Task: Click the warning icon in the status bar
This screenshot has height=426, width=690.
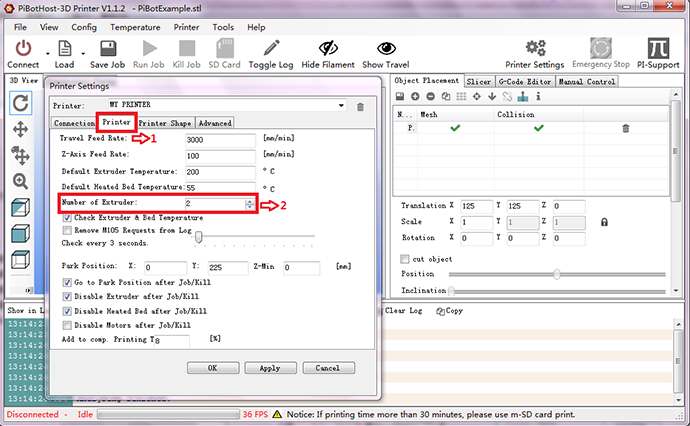Action: click(x=277, y=415)
